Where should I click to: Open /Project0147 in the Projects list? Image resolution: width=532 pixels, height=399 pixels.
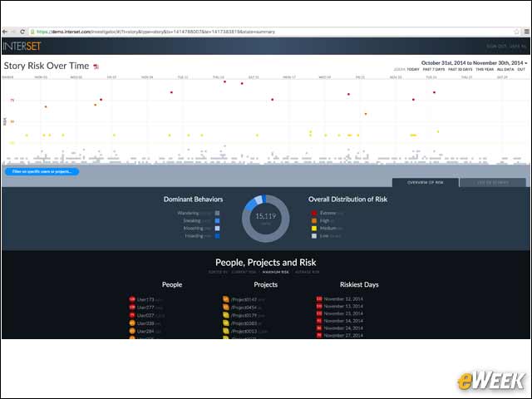(244, 299)
